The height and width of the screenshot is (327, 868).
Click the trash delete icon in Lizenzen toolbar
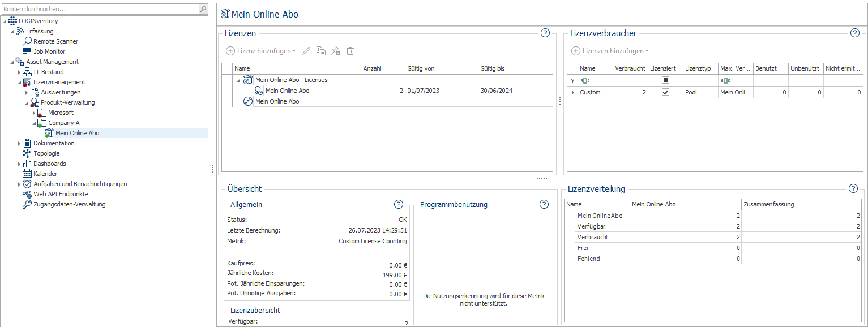click(x=350, y=51)
